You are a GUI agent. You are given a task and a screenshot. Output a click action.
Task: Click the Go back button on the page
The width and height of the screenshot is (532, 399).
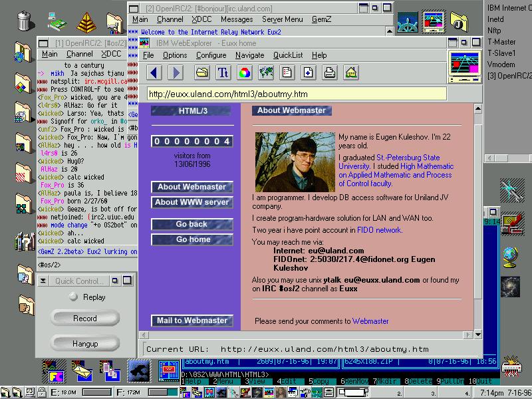coord(192,224)
